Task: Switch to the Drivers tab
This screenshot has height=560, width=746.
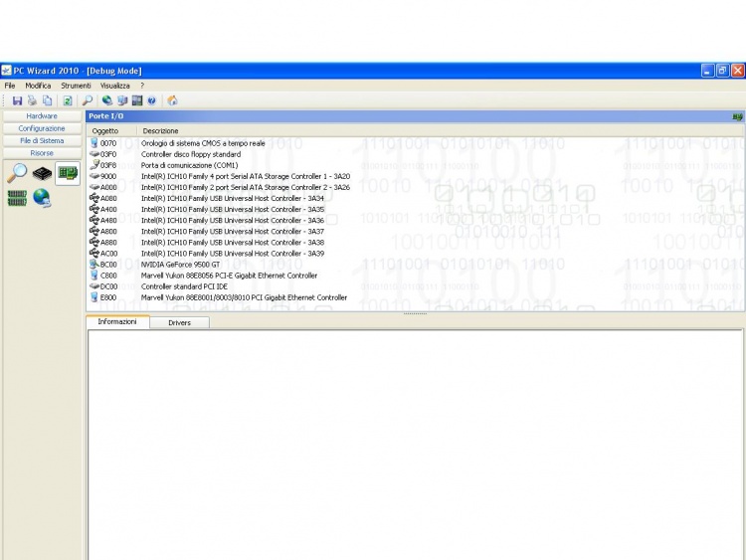Action: pyautogui.click(x=179, y=322)
